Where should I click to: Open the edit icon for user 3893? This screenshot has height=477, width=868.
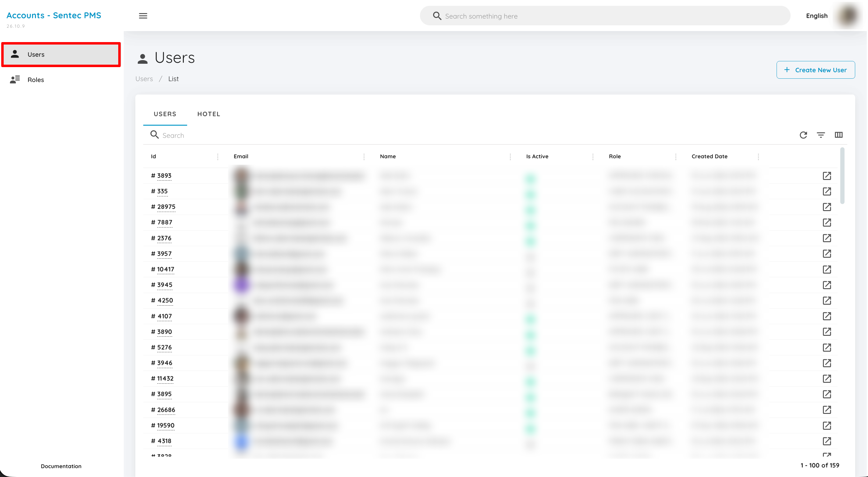pyautogui.click(x=827, y=176)
